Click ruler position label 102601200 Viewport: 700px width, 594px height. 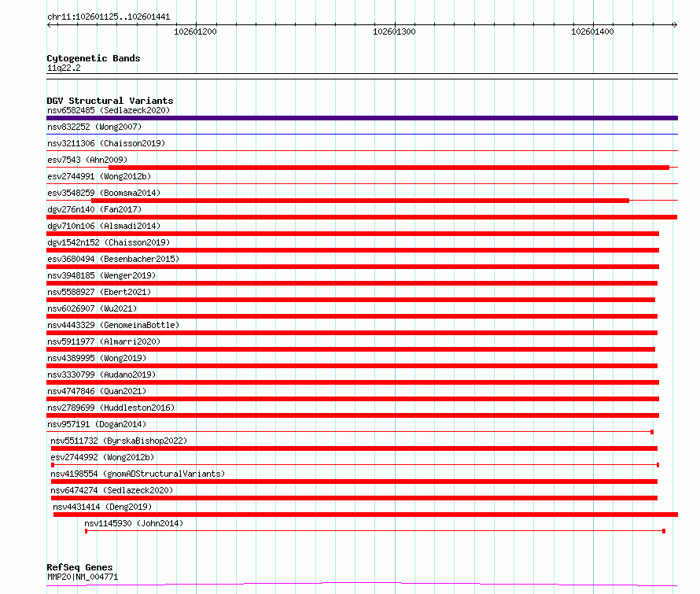tap(195, 31)
